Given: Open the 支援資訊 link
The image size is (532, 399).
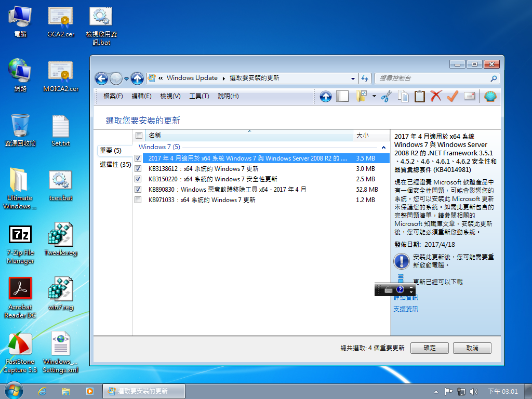Looking at the screenshot, I should tap(406, 309).
